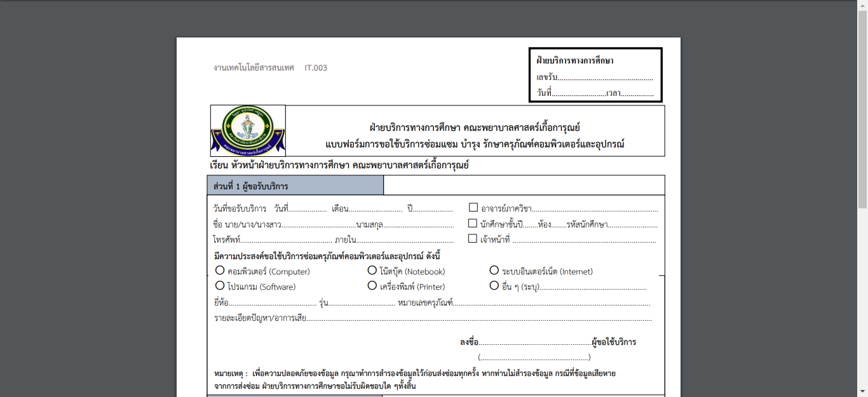Image resolution: width=868 pixels, height=397 pixels.
Task: Tick the อาจารย์ภาควิชา checkbox
Action: tap(473, 207)
